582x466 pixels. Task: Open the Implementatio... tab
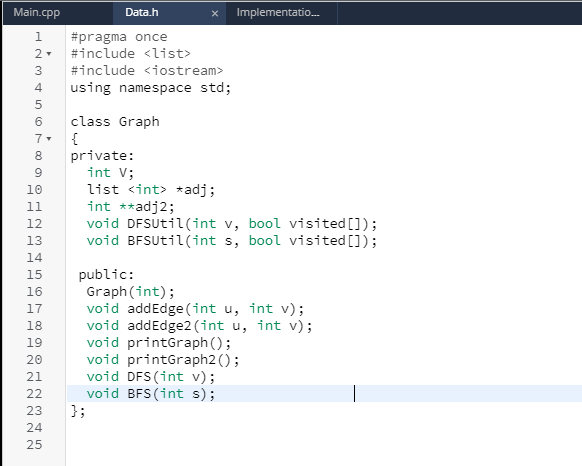(278, 13)
